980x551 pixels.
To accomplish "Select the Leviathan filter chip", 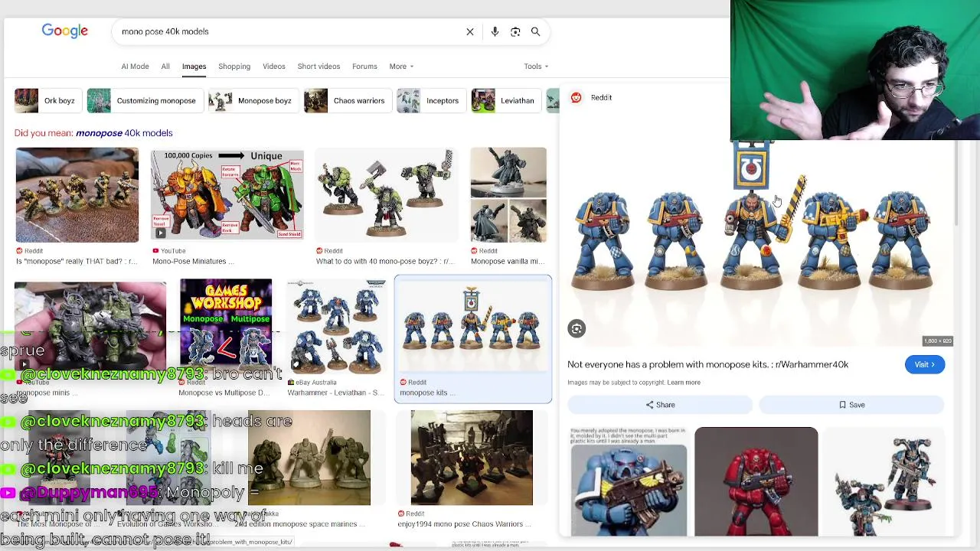I will tap(505, 101).
